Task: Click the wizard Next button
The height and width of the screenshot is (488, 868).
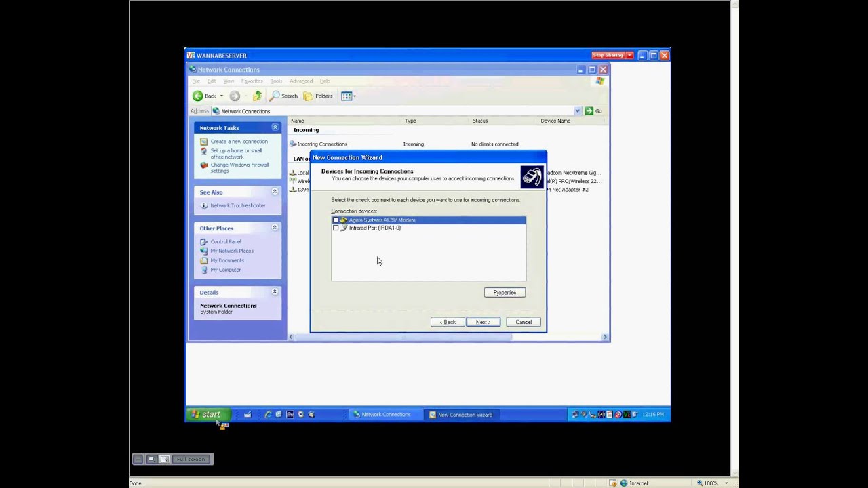Action: pos(483,322)
